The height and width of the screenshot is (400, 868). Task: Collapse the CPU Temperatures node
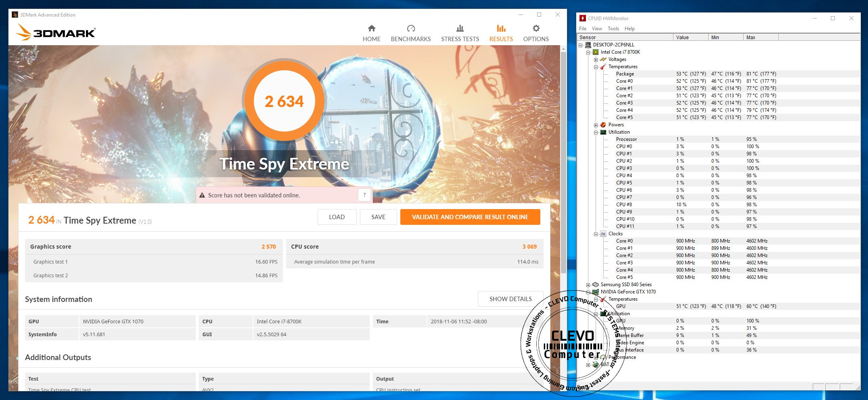pyautogui.click(x=596, y=67)
